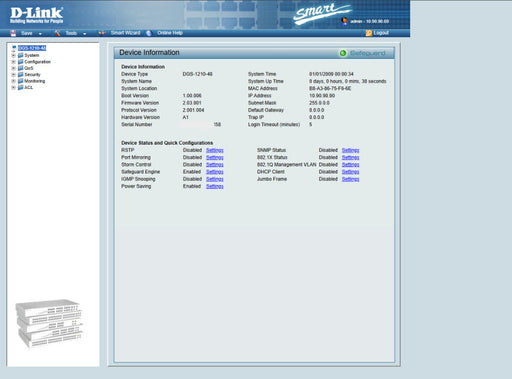Expand the Configuration tree node
This screenshot has width=512, height=379.
14,62
